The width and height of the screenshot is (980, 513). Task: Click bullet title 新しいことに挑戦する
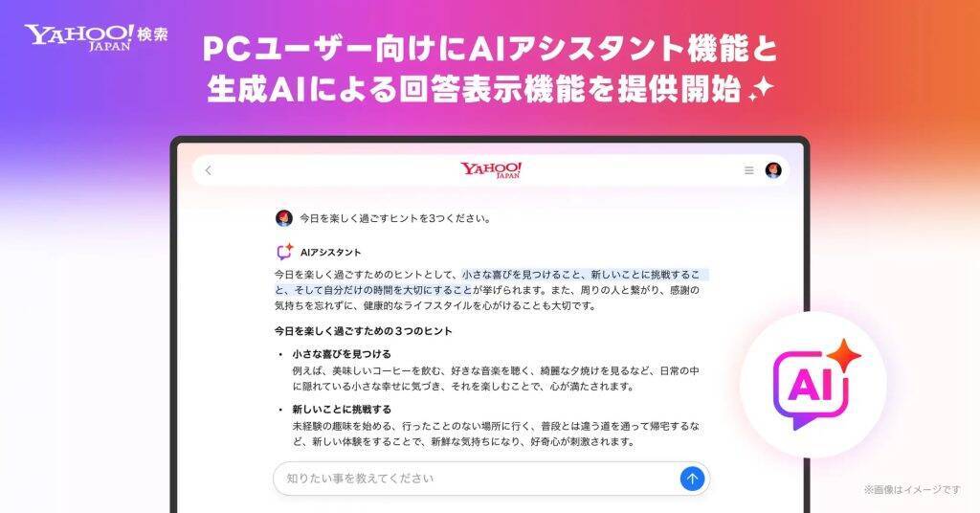point(342,410)
